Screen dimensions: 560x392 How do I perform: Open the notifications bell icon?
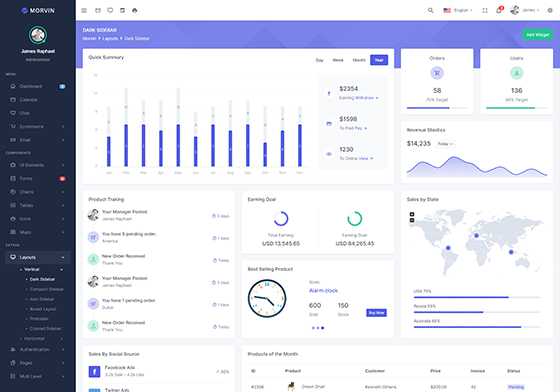tap(499, 10)
